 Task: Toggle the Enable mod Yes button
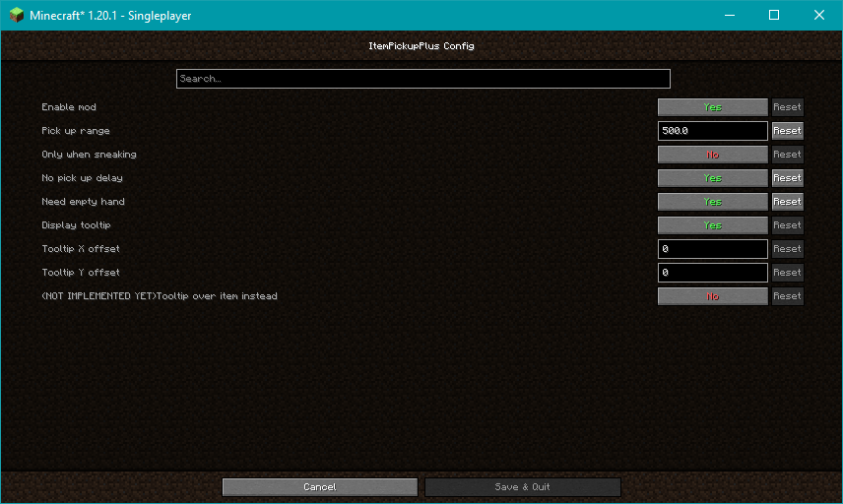coord(712,107)
